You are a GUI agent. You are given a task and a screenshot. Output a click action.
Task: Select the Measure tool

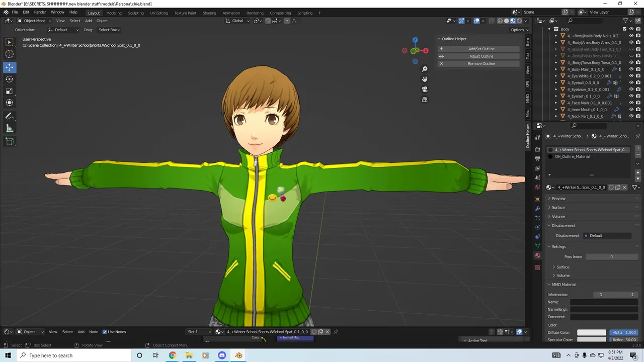point(10,128)
